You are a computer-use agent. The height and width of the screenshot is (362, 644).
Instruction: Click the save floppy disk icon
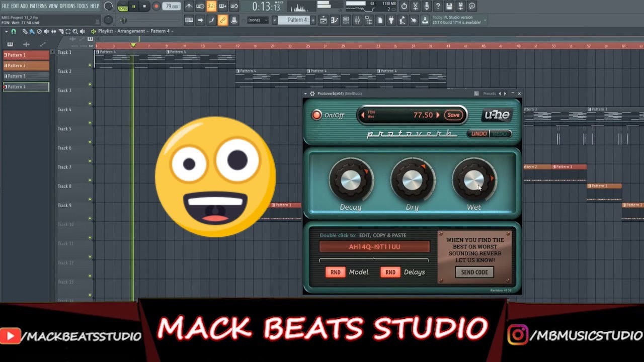[449, 6]
